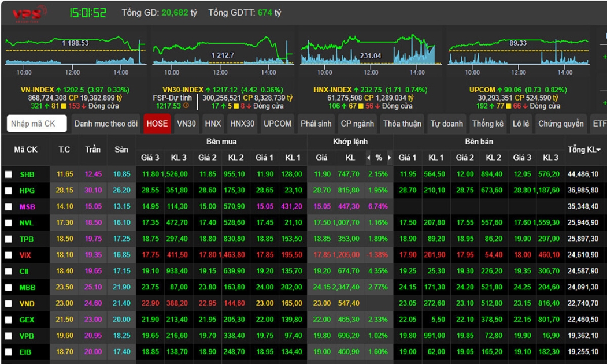Switch to the VN30 tab

pyautogui.click(x=186, y=124)
